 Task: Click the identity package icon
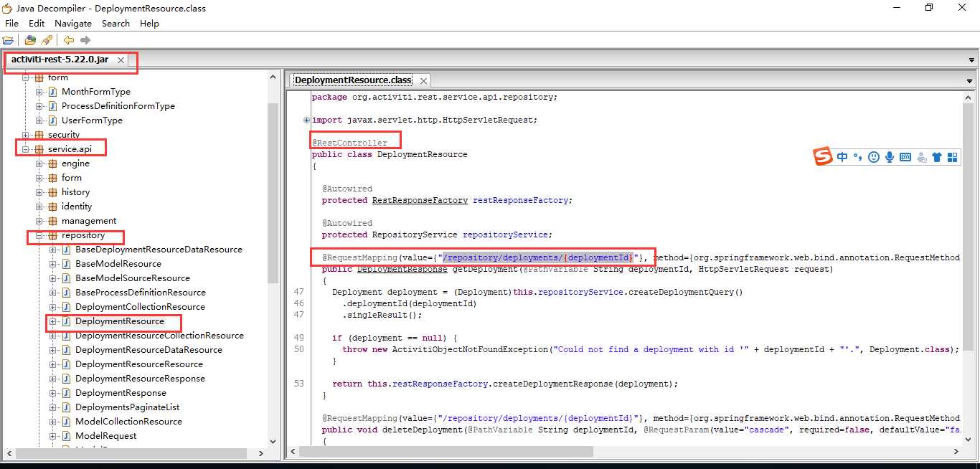tap(53, 207)
